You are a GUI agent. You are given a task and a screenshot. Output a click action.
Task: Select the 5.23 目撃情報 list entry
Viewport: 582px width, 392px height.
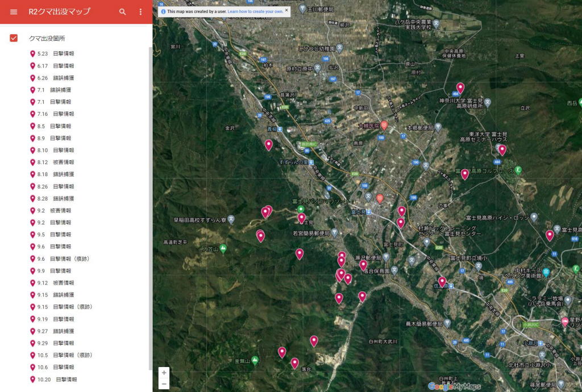56,53
